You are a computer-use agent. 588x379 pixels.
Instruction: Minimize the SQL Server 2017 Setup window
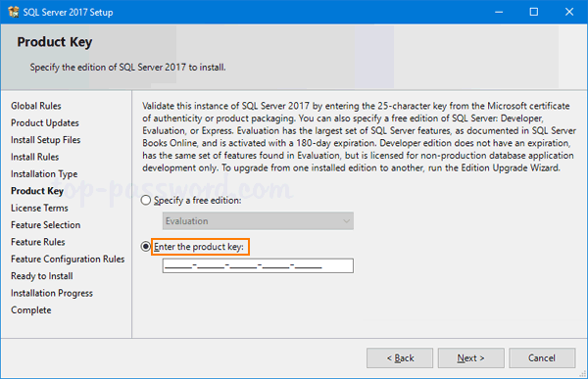(x=499, y=12)
